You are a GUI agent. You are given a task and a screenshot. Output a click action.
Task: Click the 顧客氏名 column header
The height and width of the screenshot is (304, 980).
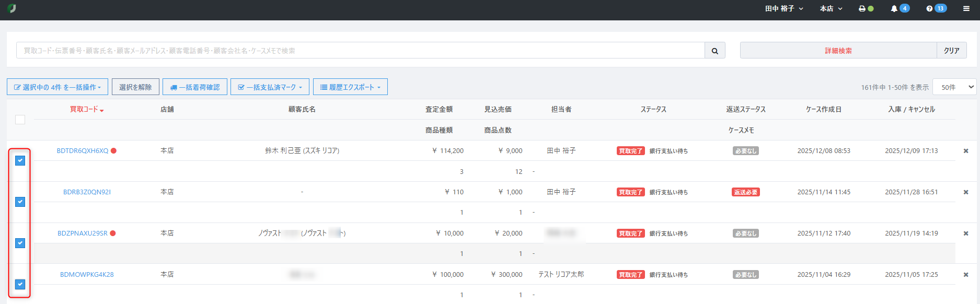(x=302, y=109)
